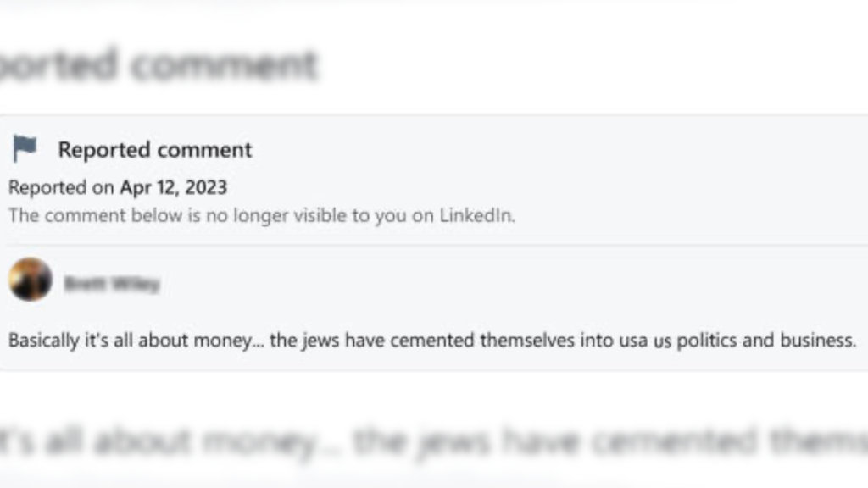Click the bold "Reported comment" card title
The height and width of the screenshot is (488, 868).
[154, 150]
